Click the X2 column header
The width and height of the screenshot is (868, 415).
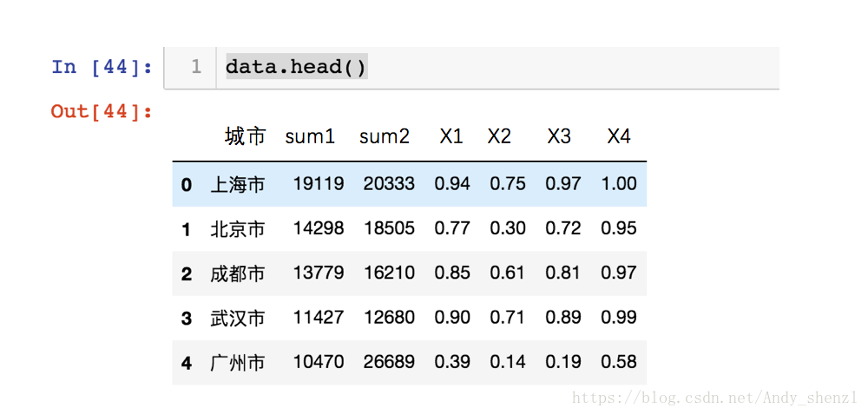(499, 136)
